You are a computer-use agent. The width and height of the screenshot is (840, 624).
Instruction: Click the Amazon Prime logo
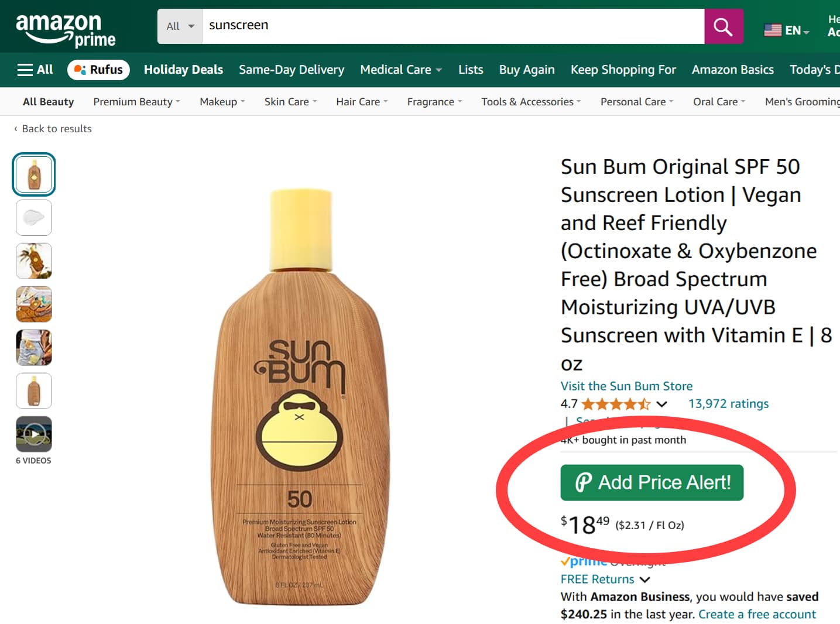65,30
